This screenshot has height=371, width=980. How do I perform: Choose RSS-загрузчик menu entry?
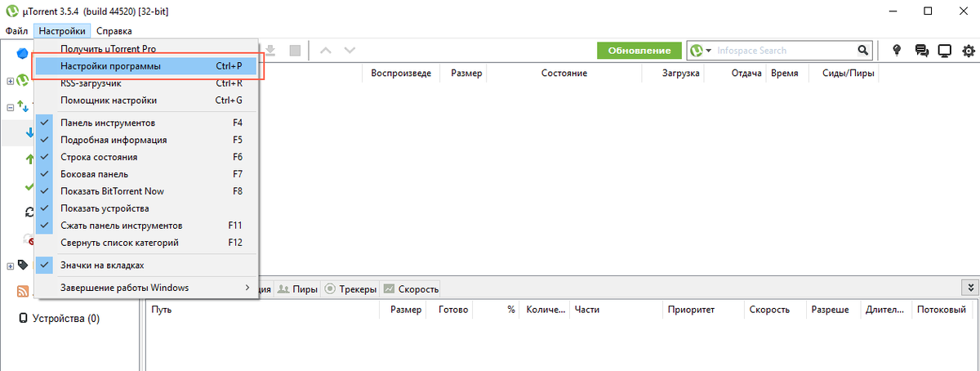(147, 83)
